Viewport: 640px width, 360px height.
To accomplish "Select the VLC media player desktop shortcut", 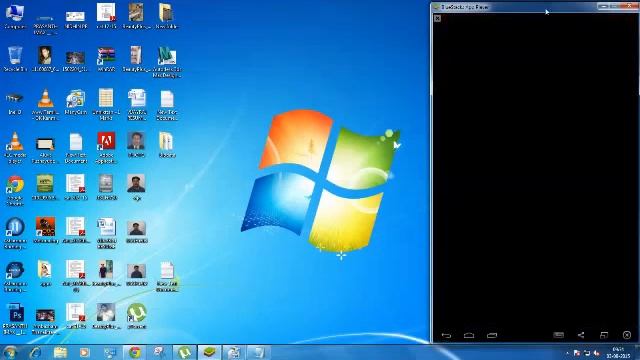I will (x=15, y=148).
